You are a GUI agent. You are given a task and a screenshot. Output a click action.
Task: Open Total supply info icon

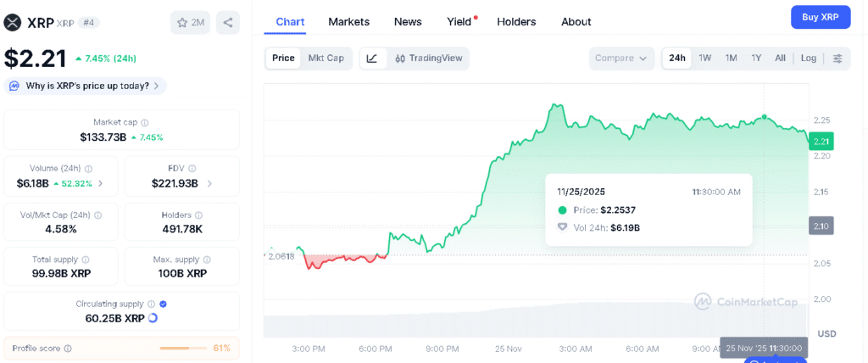coord(86,260)
